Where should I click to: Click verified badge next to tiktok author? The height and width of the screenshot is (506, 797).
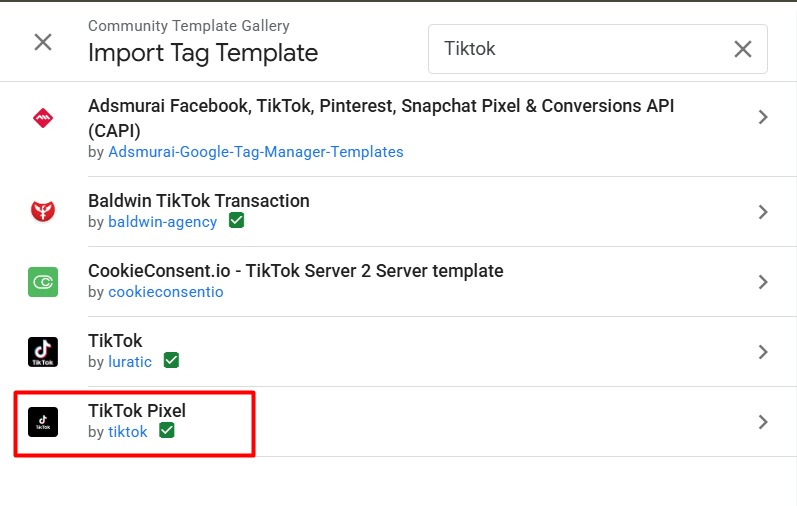click(x=167, y=431)
